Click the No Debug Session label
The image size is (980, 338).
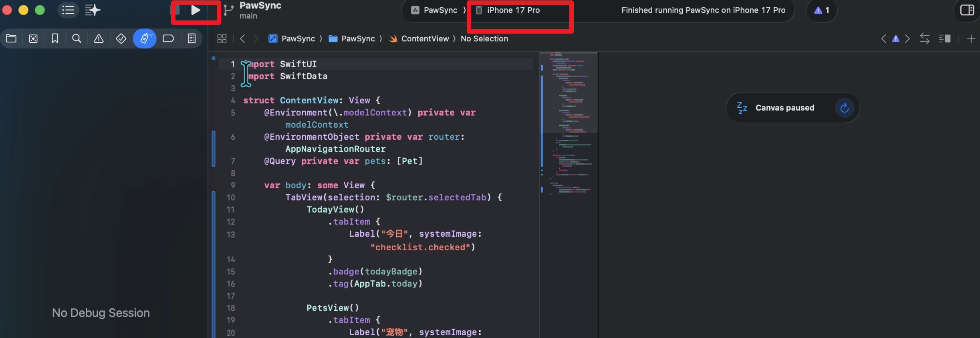(x=101, y=313)
